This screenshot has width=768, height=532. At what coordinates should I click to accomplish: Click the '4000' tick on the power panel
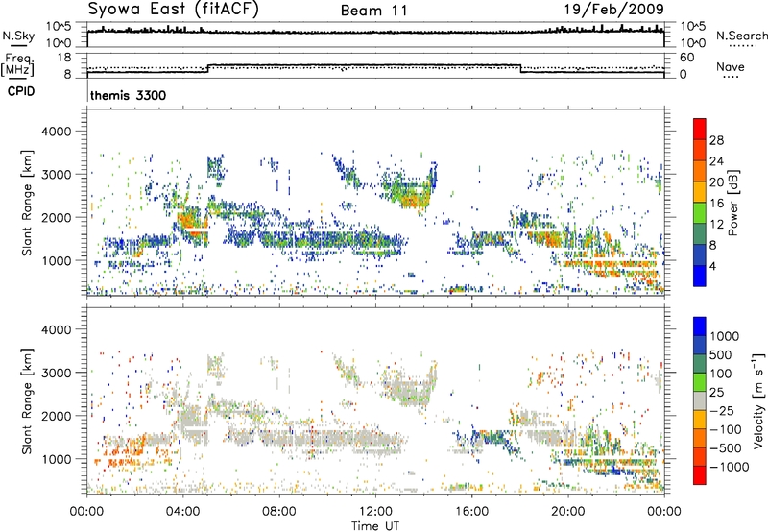[57, 132]
